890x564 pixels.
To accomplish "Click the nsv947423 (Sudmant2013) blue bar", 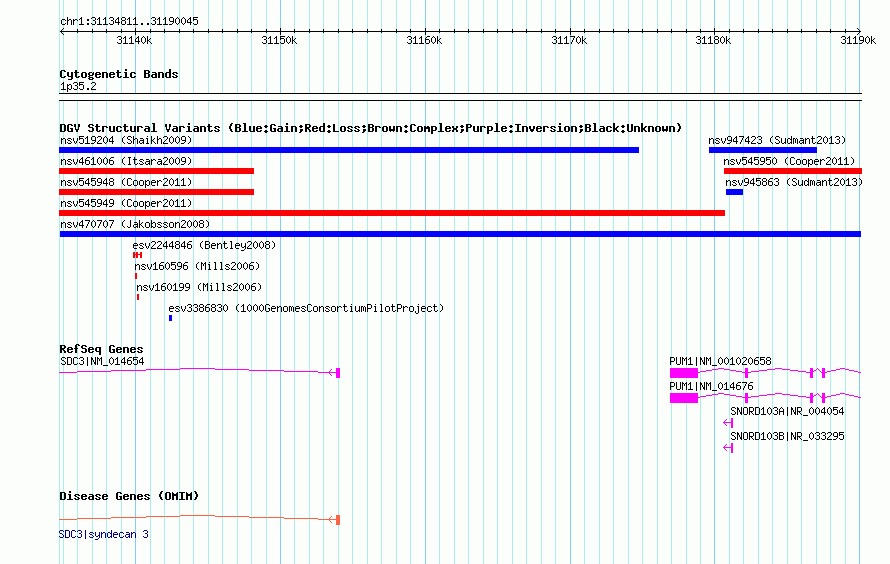I will [763, 150].
